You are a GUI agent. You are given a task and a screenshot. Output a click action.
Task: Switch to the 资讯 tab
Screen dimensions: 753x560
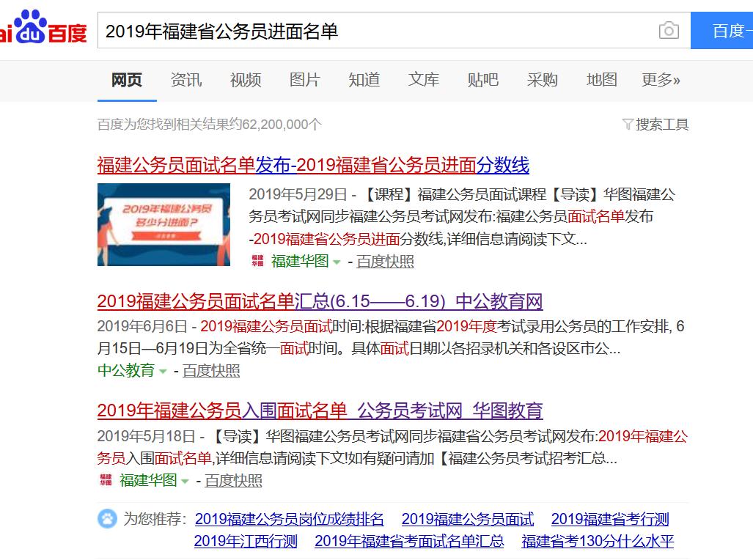coord(186,81)
